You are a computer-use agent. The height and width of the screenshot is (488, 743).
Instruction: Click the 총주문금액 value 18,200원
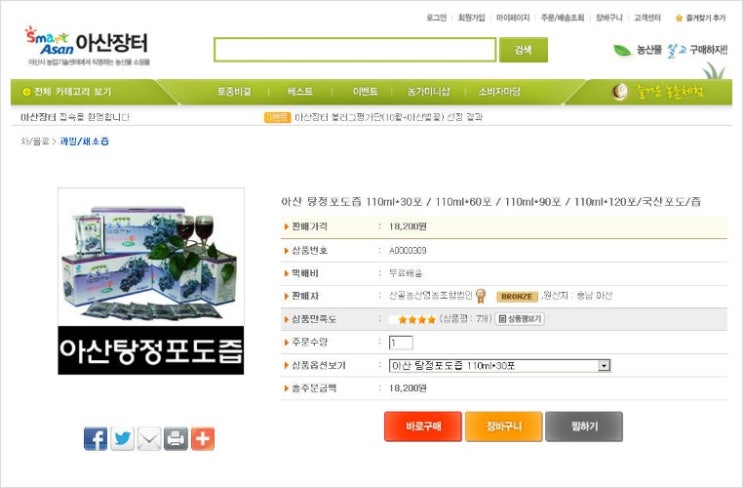[x=408, y=389]
